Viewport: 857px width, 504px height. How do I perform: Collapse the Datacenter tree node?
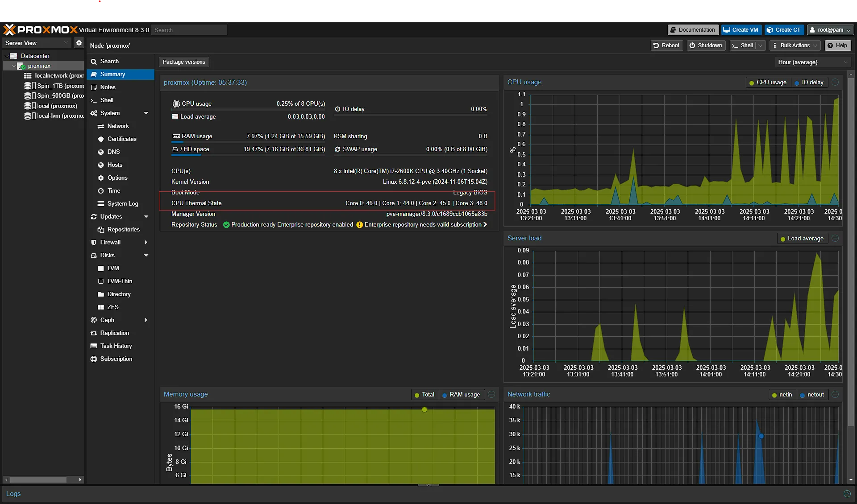(x=7, y=56)
